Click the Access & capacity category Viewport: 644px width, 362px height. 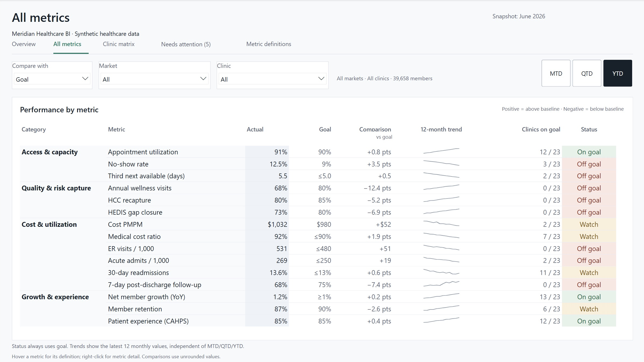point(50,152)
